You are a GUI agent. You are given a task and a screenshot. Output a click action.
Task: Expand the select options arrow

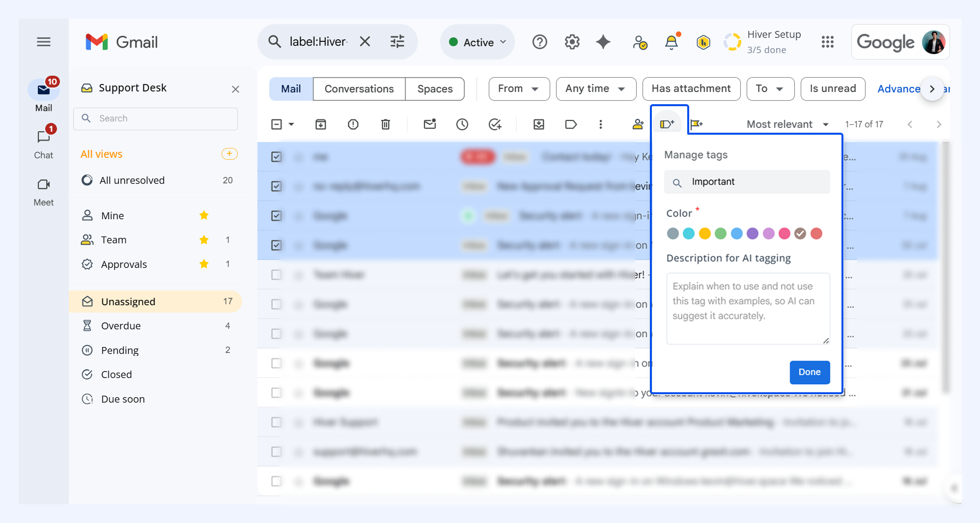[x=291, y=124]
